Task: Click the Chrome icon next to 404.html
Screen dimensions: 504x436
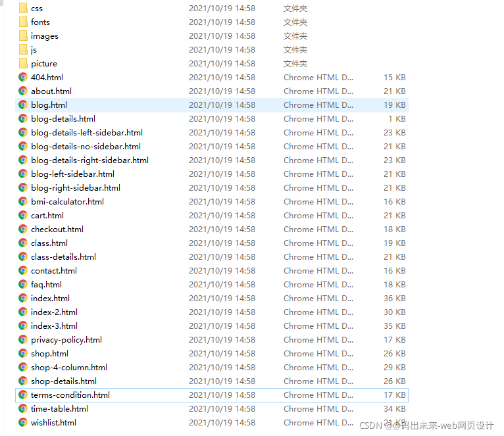Action: click(x=23, y=77)
